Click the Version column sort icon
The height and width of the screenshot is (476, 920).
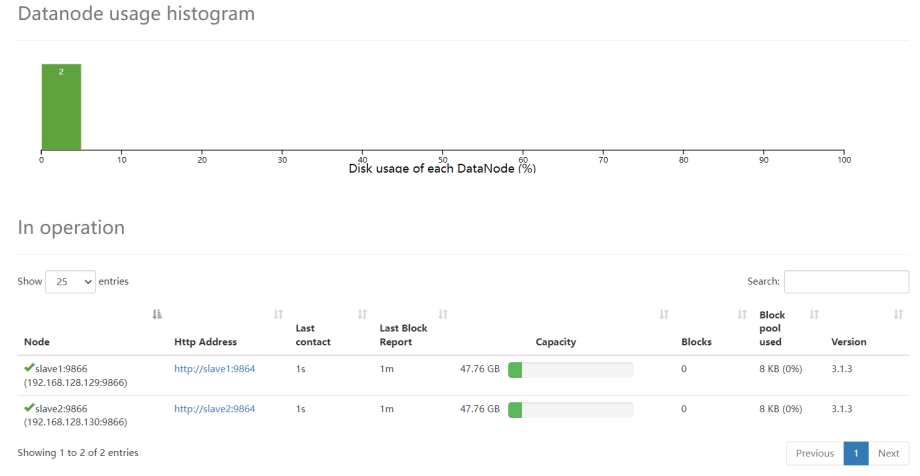(897, 315)
